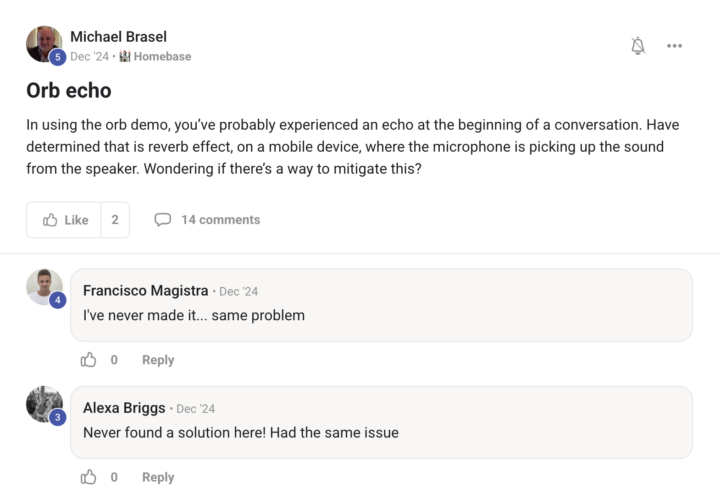The width and height of the screenshot is (720, 493).
Task: Open Francisco Magistra's profile name
Action: pos(146,291)
